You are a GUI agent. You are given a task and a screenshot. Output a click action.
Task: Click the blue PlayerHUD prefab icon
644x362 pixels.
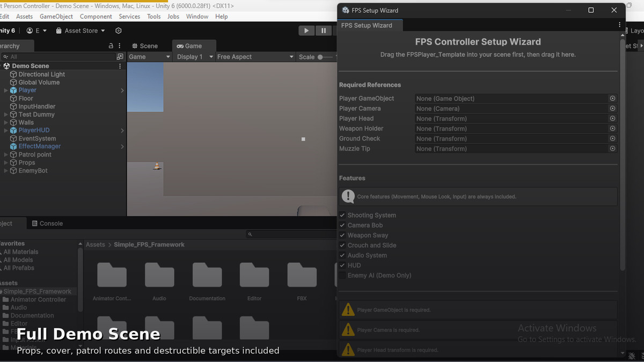tap(14, 130)
